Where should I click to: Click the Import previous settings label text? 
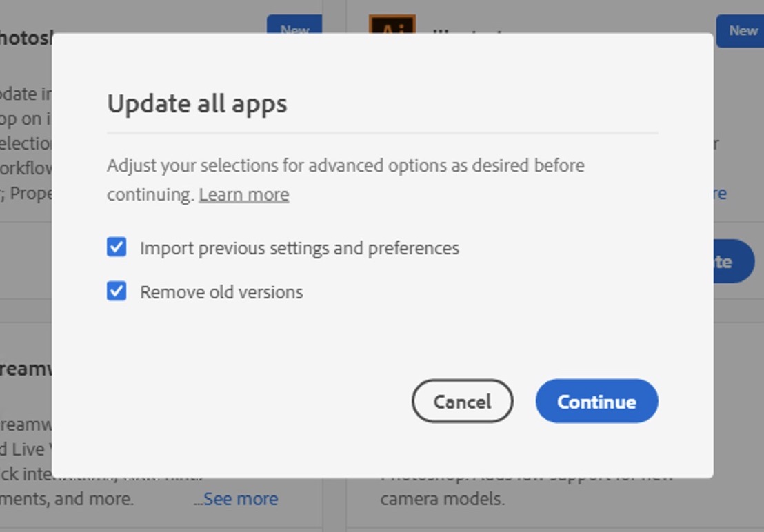click(299, 248)
